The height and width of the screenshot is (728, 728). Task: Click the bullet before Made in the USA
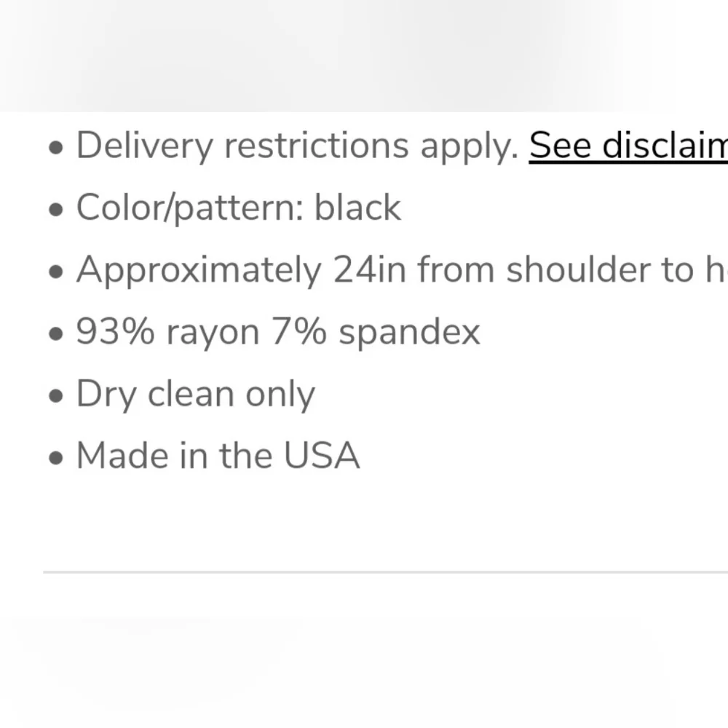point(56,459)
